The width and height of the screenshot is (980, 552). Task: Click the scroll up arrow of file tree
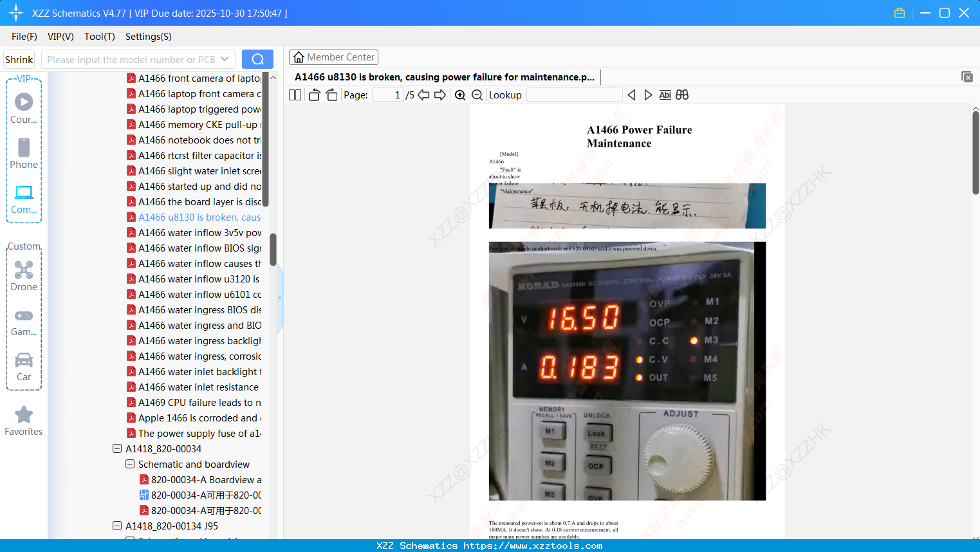pyautogui.click(x=273, y=78)
